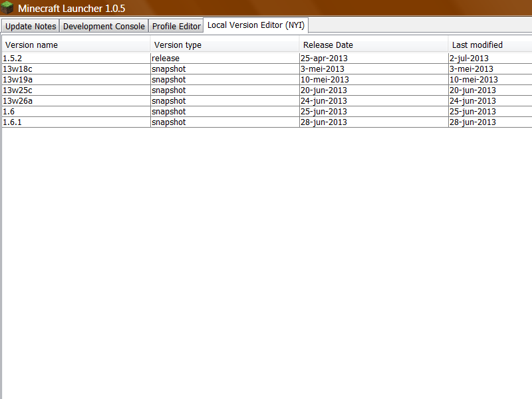Screen dimensions: 532x399
Task: Click the 'release' type cell for 1.5.2
Action: point(225,59)
